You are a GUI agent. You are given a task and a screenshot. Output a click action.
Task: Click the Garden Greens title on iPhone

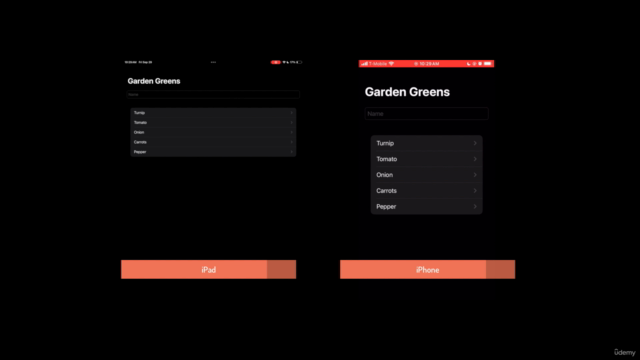pyautogui.click(x=407, y=92)
